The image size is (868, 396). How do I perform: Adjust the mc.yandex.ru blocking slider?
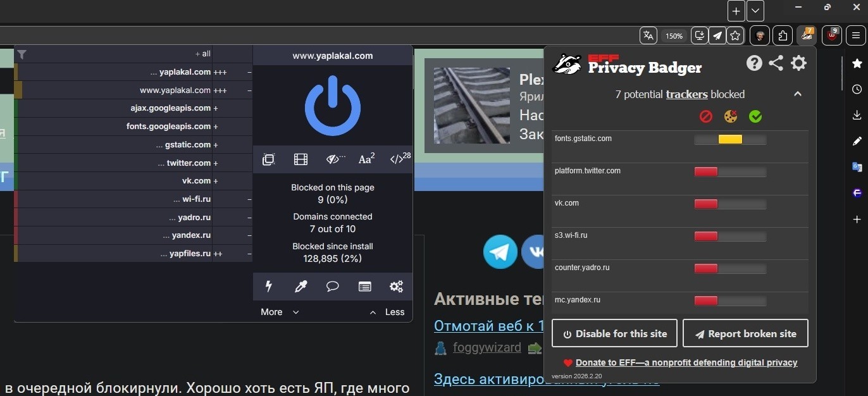point(730,300)
